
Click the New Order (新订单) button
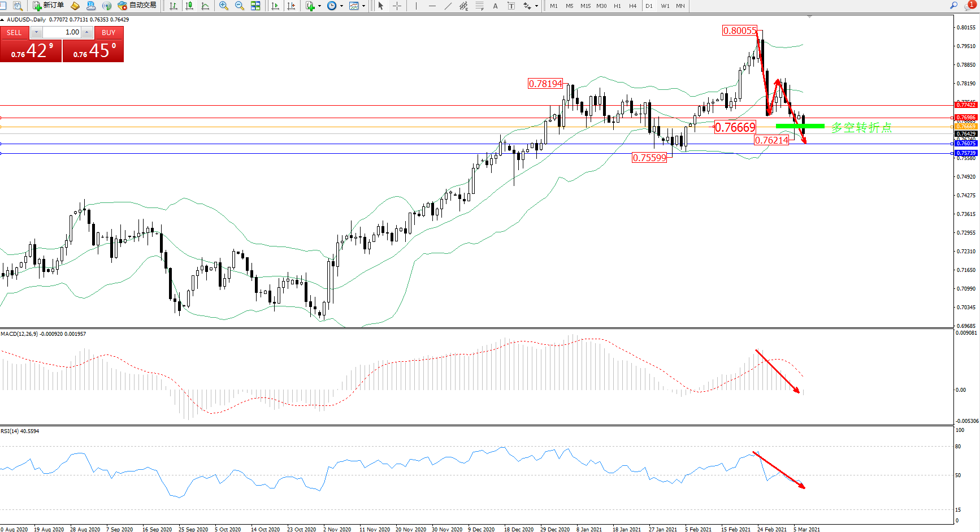[48, 6]
